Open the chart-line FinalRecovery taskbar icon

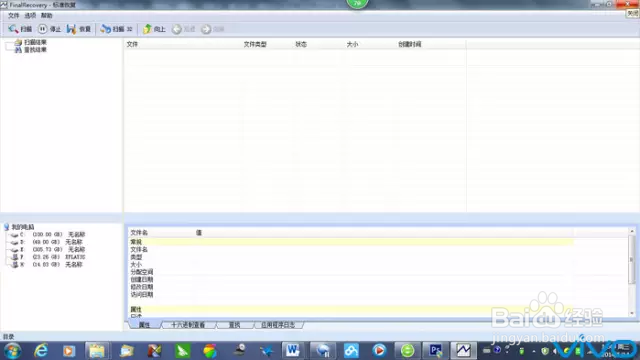pos(463,350)
